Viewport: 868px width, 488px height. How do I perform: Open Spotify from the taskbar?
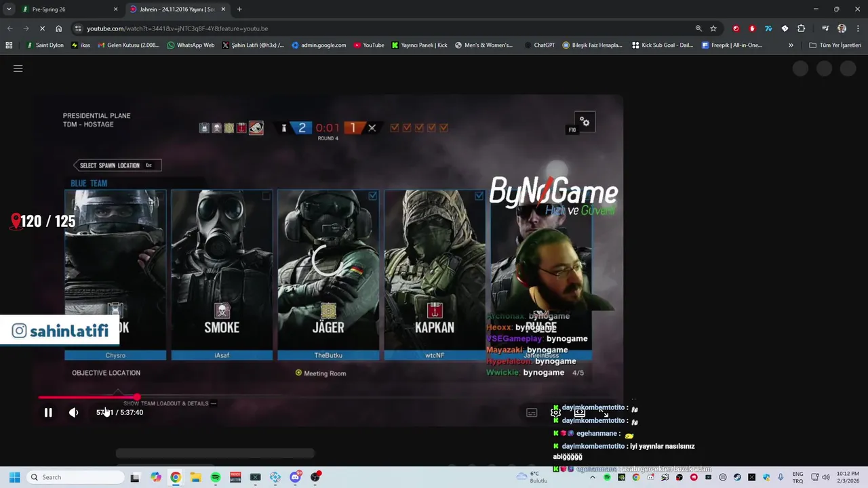[x=216, y=477]
